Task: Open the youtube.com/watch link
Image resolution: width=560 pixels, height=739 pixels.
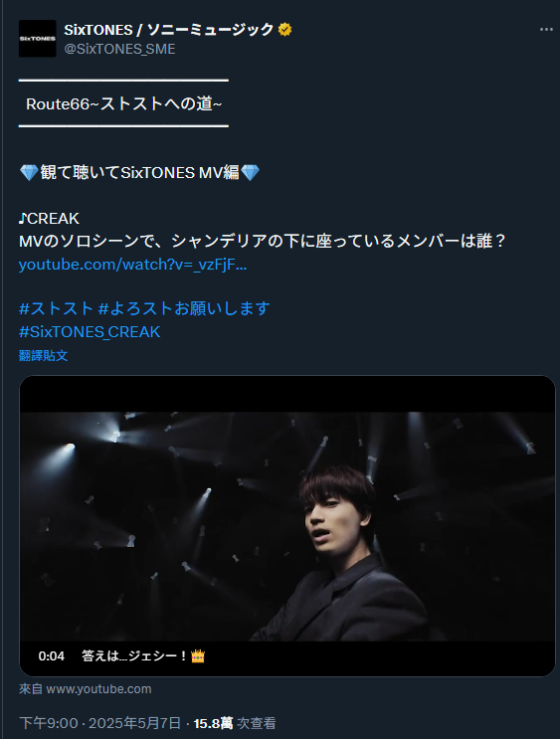Action: pos(132,265)
